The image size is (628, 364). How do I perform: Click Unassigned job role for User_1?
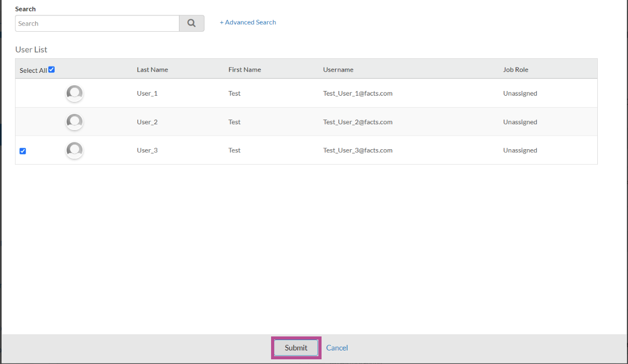pyautogui.click(x=520, y=94)
